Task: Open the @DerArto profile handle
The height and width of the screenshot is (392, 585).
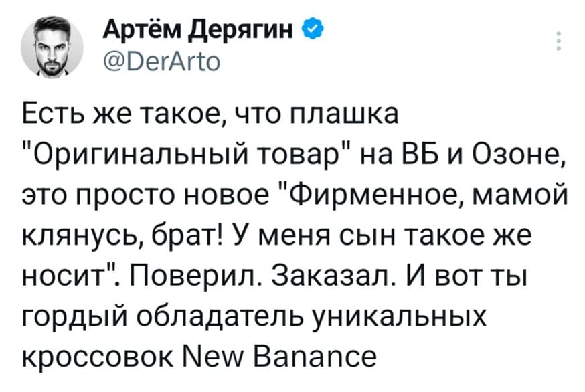Action: 162,59
